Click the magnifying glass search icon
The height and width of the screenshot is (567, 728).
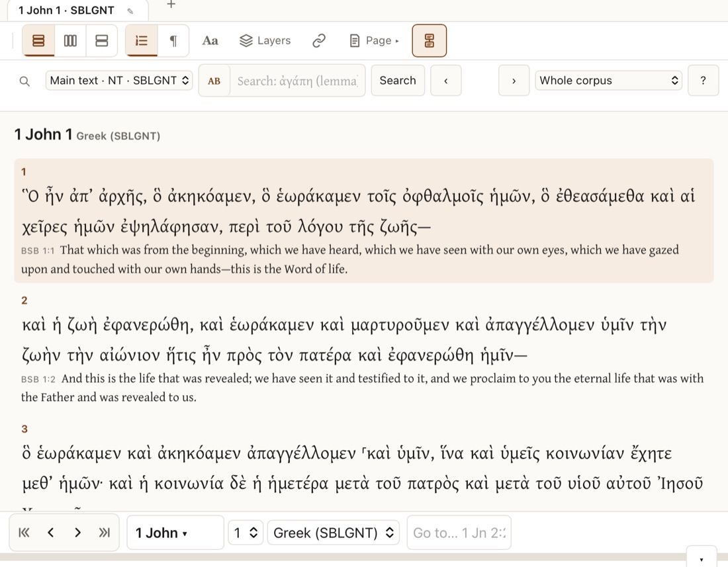click(24, 81)
